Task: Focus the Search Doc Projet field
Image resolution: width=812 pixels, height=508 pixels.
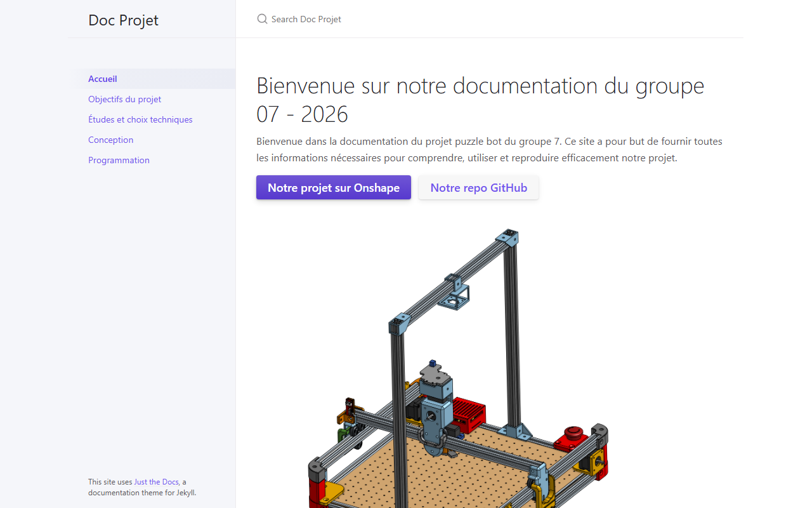Action: [489, 19]
